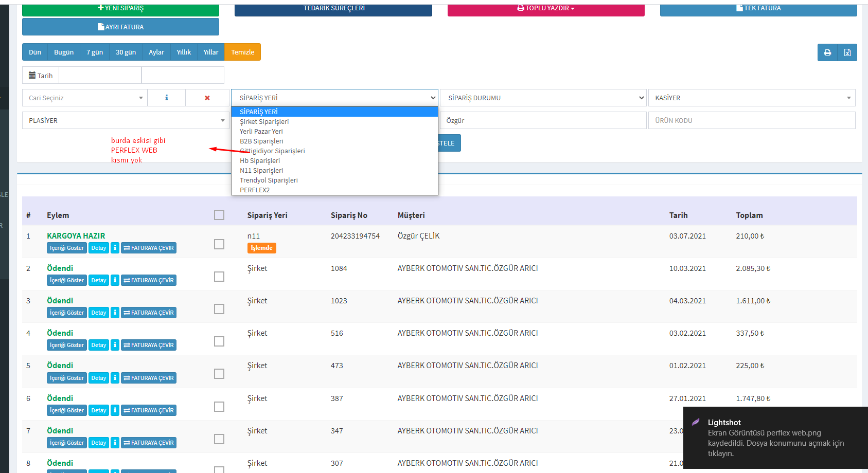Toggle the select-all checkbox in table header
This screenshot has width=868, height=473.
click(x=219, y=215)
